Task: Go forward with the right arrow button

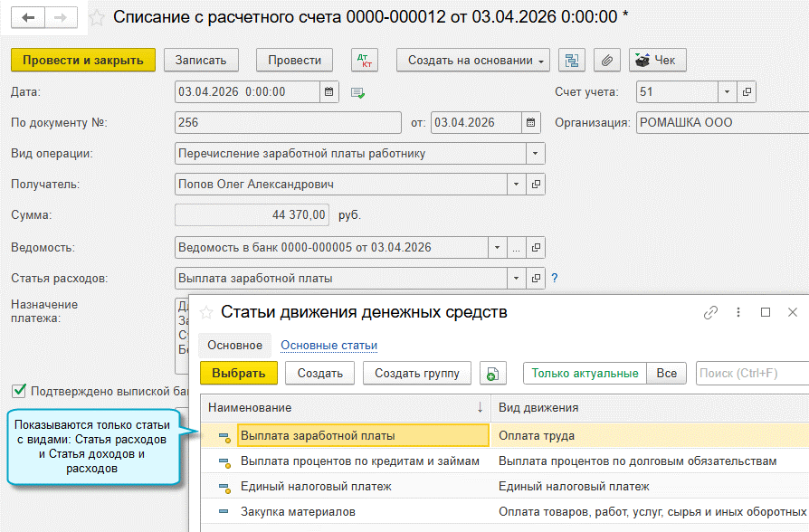Action: click(61, 17)
